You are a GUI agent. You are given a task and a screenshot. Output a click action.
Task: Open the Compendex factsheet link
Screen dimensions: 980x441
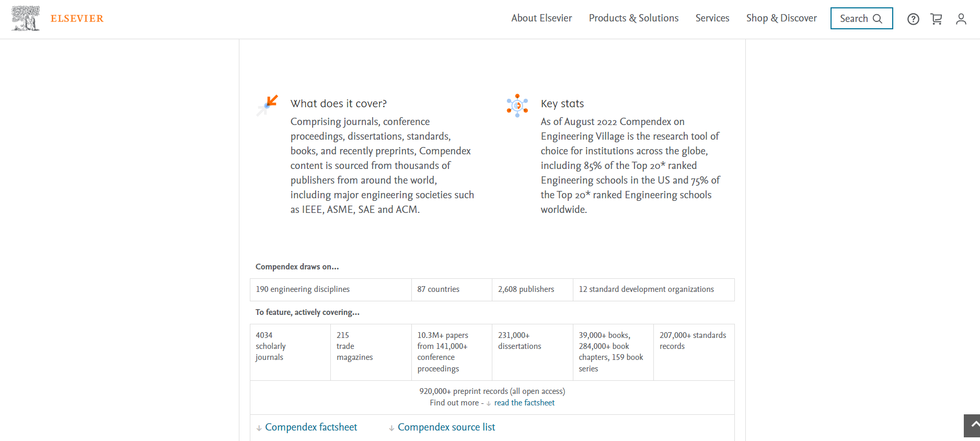(x=311, y=427)
